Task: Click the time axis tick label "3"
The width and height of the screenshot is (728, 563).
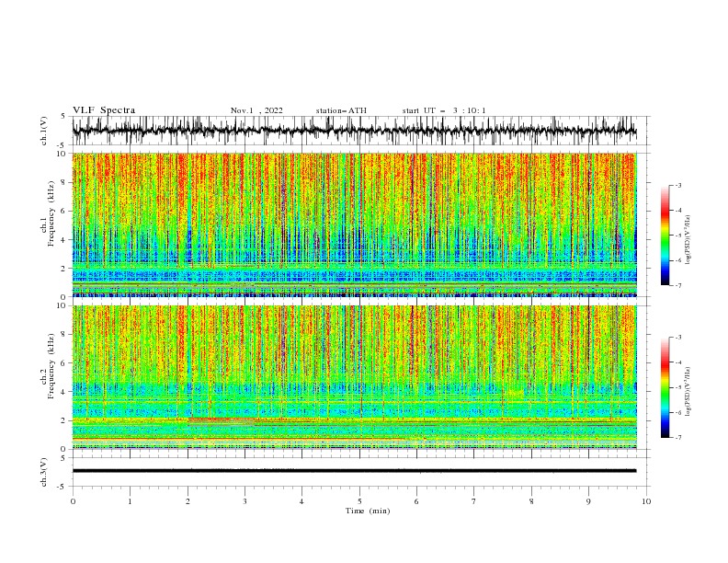Action: [x=245, y=501]
